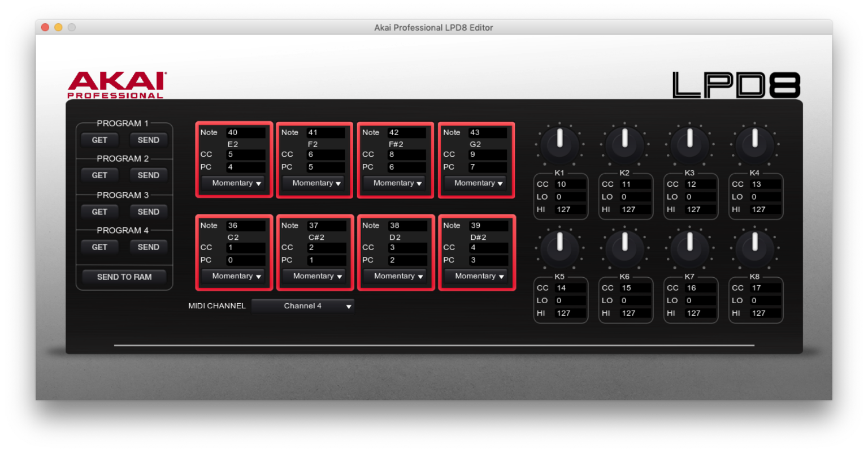868x452 pixels.
Task: Click the K6 HI value field
Action: click(x=635, y=313)
